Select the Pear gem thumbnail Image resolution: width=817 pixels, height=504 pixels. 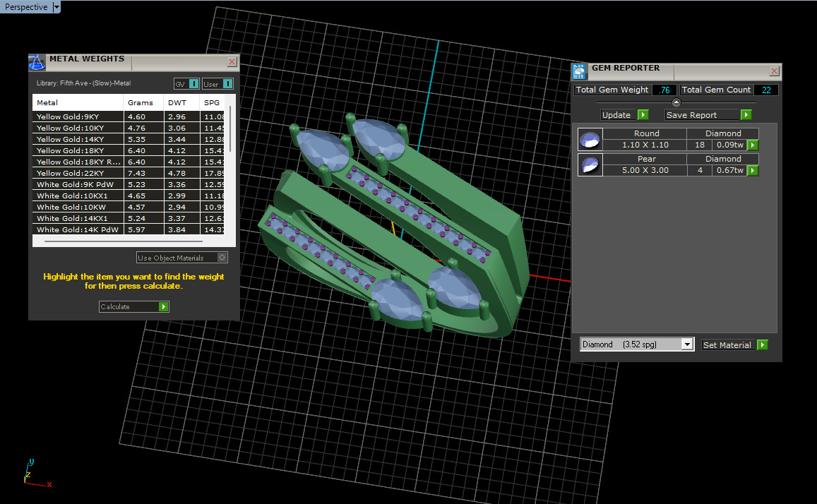590,165
